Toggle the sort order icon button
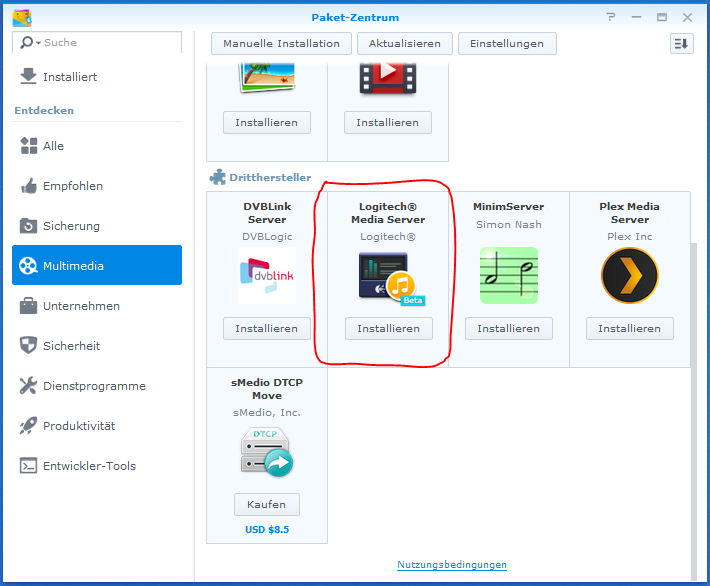Viewport: 710px width, 586px height. click(x=681, y=44)
